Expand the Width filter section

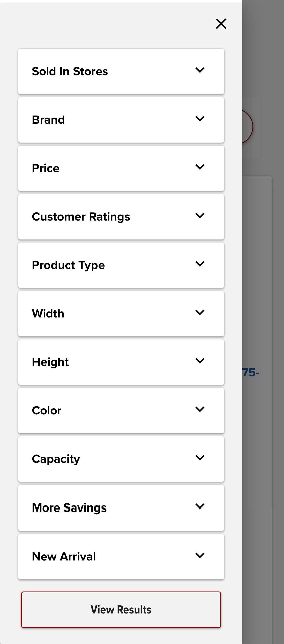(x=121, y=313)
